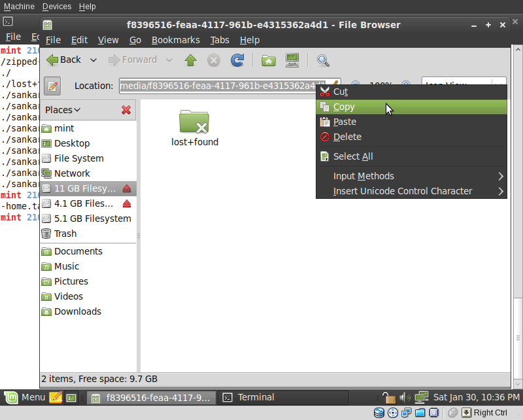The width and height of the screenshot is (523, 420).
Task: Navigate up one directory level
Action: (189, 60)
